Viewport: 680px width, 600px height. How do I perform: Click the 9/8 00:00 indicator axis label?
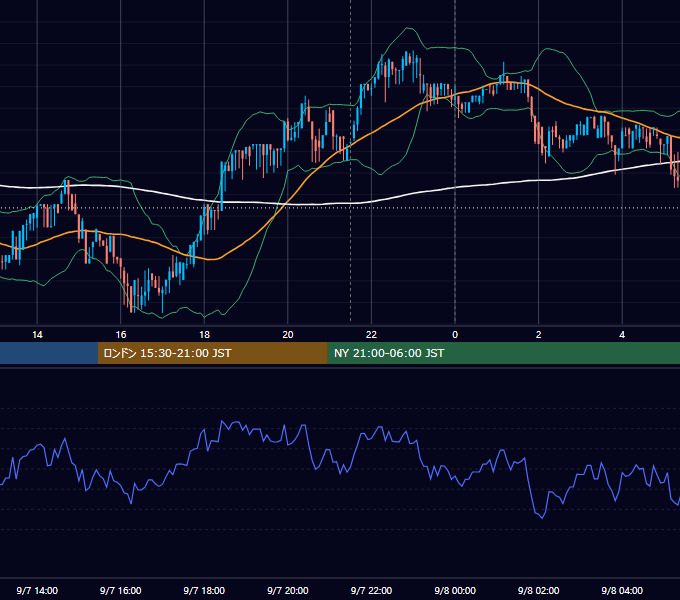click(455, 590)
